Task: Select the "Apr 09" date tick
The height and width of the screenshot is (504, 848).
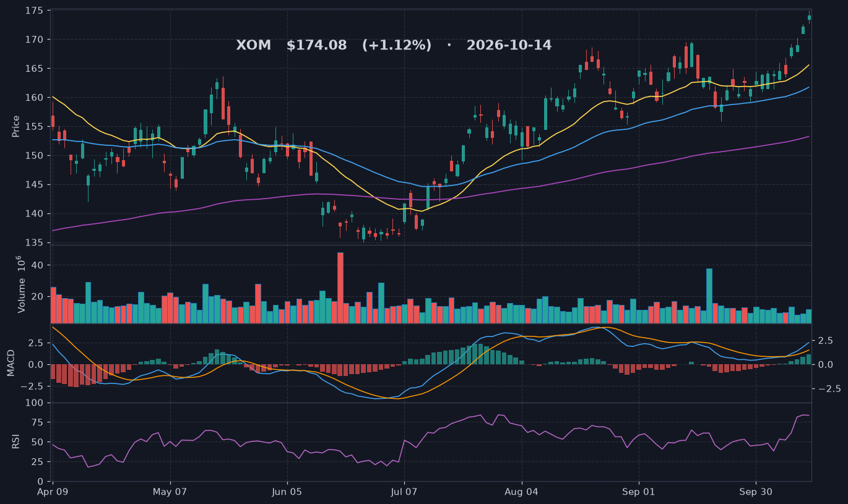Action: click(x=53, y=492)
